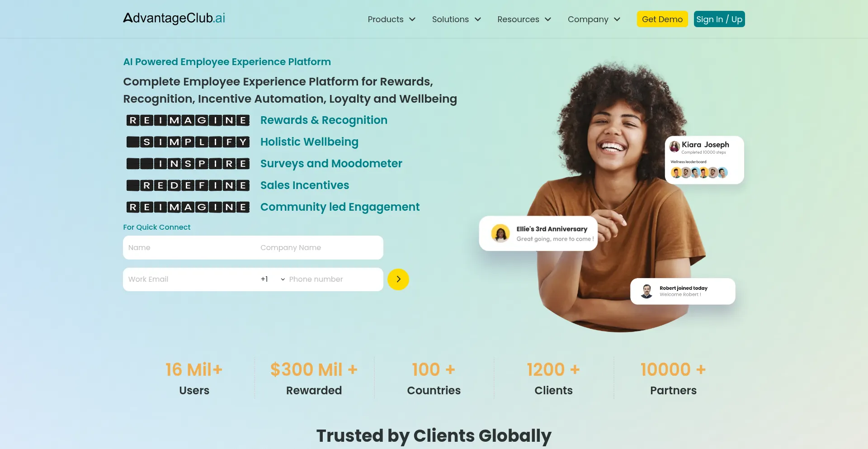868x449 pixels.
Task: Click the SIMPLIFY flip-letter graphic
Action: point(188,142)
